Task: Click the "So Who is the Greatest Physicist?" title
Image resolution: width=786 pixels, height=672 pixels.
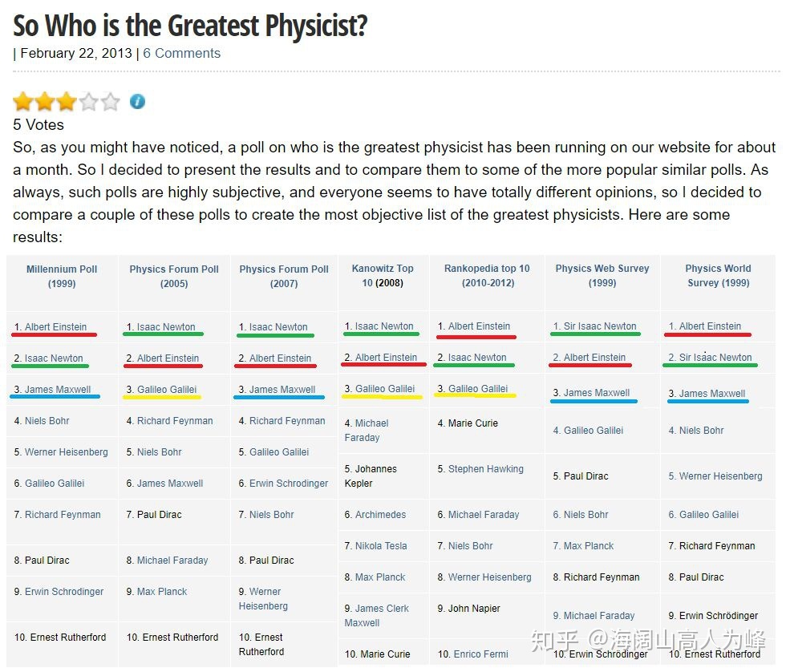Action: click(x=190, y=26)
